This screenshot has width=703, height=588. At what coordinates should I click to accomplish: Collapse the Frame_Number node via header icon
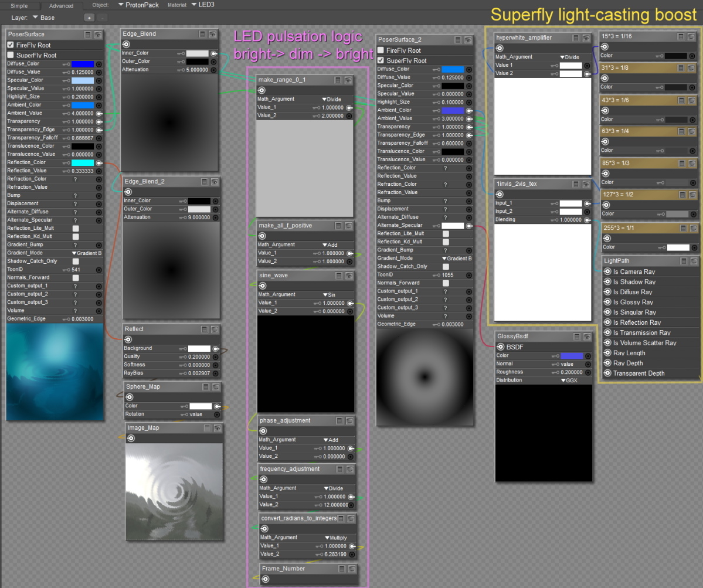point(342,569)
